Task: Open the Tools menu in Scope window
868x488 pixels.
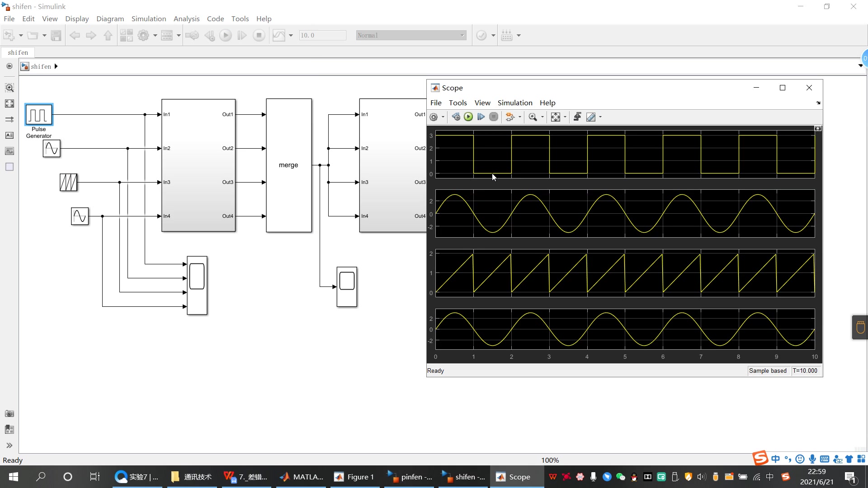Action: pyautogui.click(x=458, y=103)
